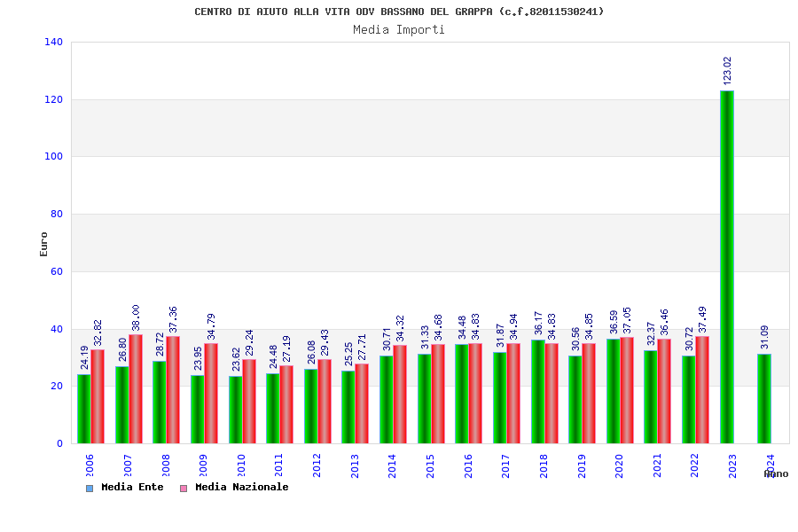Select the 2024 green bar at 31.09
The width and height of the screenshot is (798, 532).
[x=764, y=399]
